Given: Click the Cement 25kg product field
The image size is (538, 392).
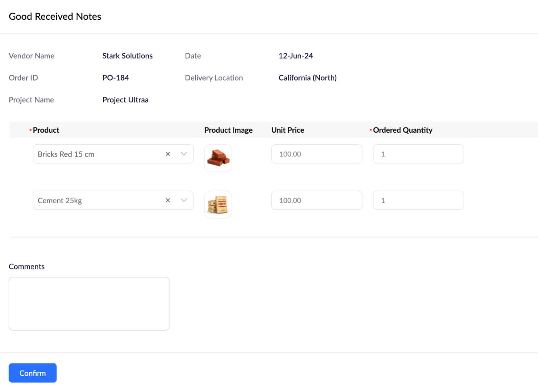Looking at the screenshot, I should click(x=97, y=200).
